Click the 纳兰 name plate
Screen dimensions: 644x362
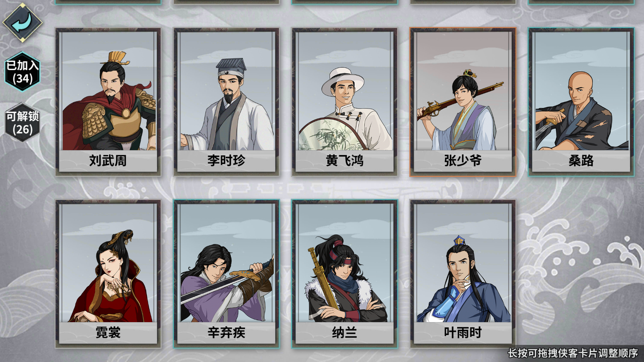[344, 333]
